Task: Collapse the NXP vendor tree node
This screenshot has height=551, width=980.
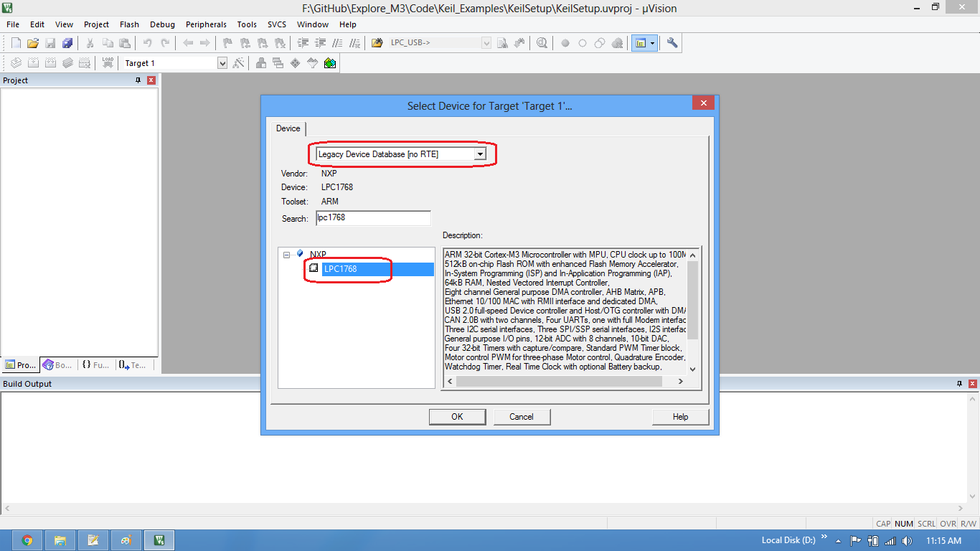Action: pyautogui.click(x=286, y=255)
